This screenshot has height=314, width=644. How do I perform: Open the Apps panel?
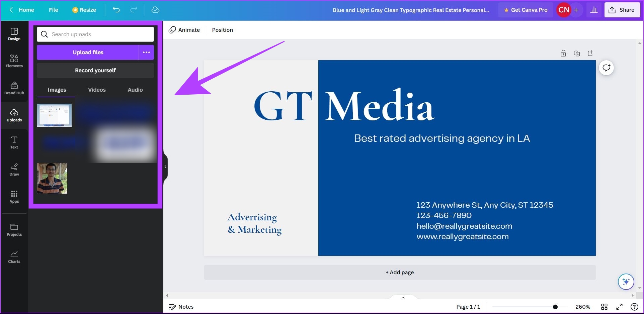[x=14, y=197]
